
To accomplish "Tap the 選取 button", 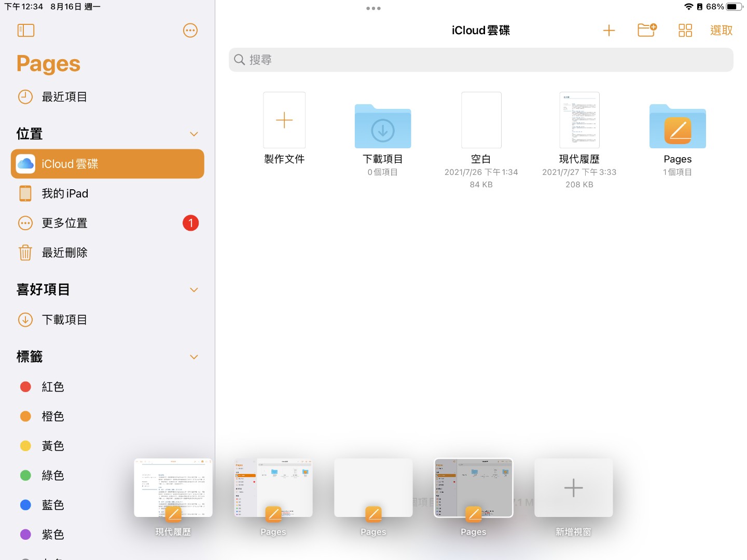I will tap(721, 31).
